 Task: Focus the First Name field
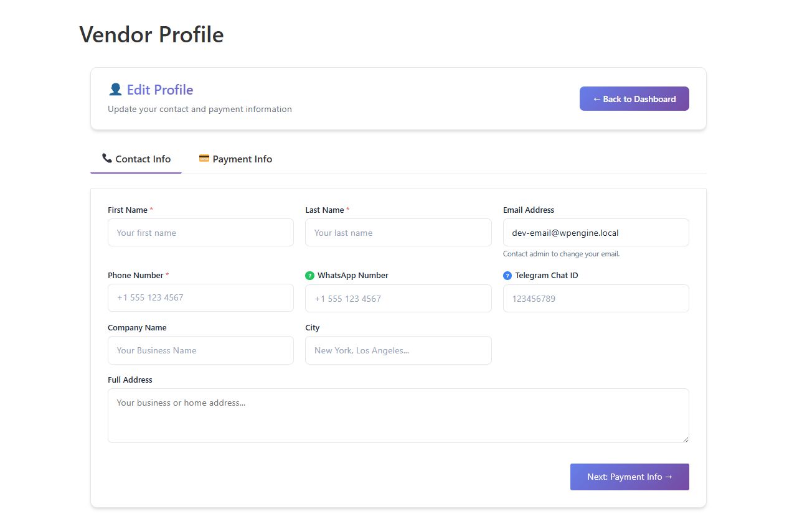pyautogui.click(x=200, y=233)
